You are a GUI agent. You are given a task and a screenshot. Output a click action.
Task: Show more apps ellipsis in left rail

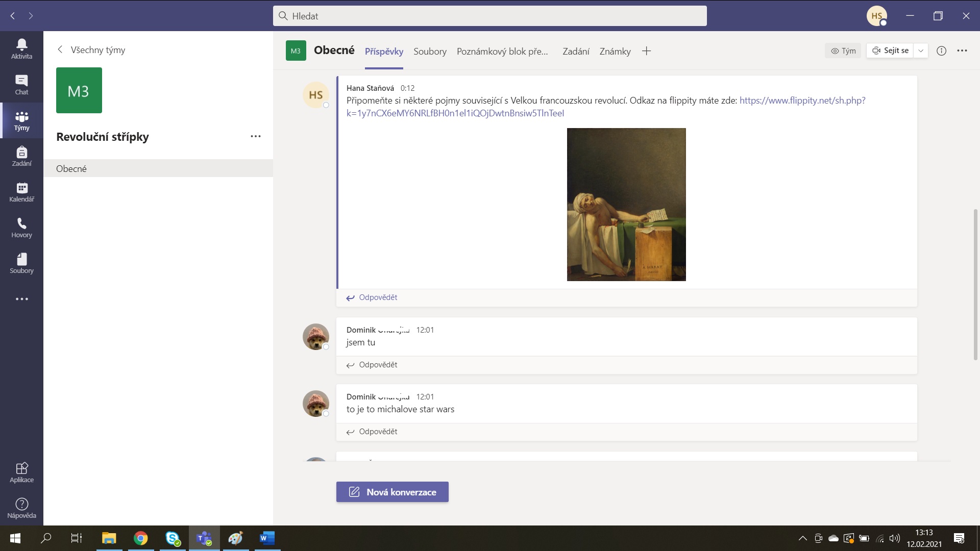(x=21, y=299)
